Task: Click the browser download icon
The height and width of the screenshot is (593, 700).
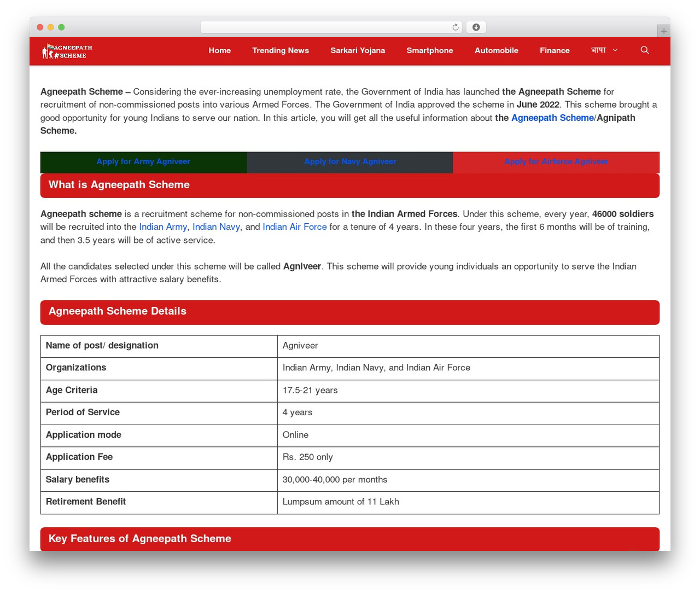Action: pos(476,27)
